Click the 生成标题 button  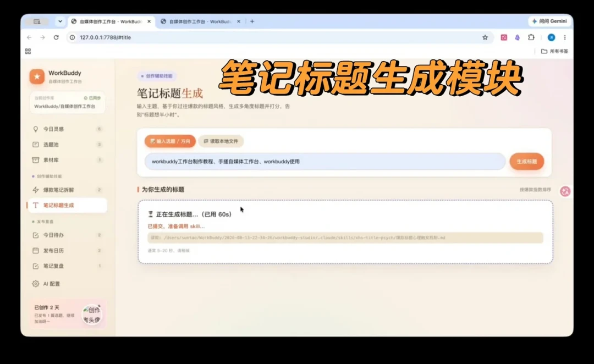point(526,162)
